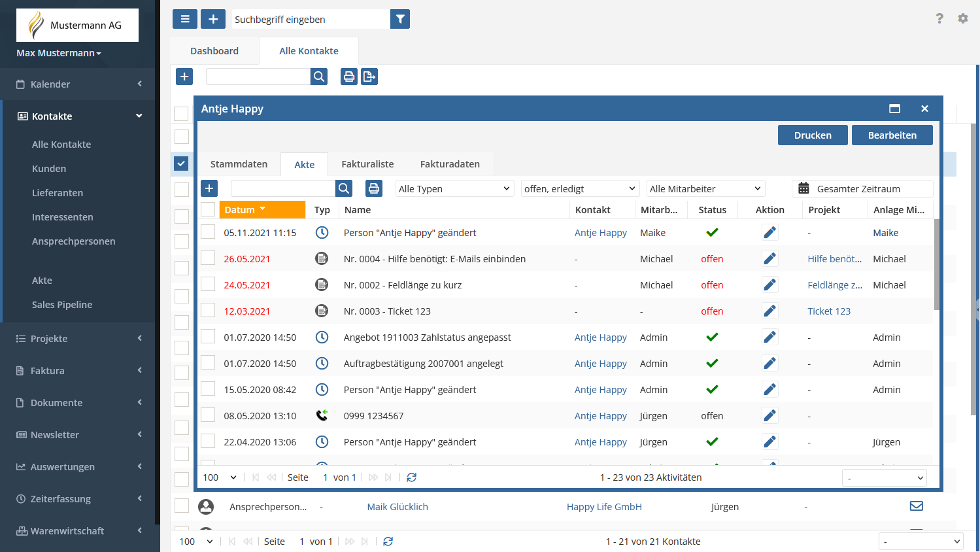Expand the Projekte sidebar menu
Screen dimensions: 980x552
point(78,338)
